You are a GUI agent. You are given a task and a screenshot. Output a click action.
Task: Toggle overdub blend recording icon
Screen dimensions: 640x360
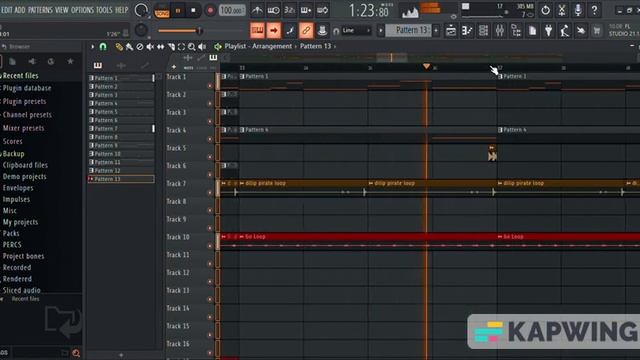[306, 10]
